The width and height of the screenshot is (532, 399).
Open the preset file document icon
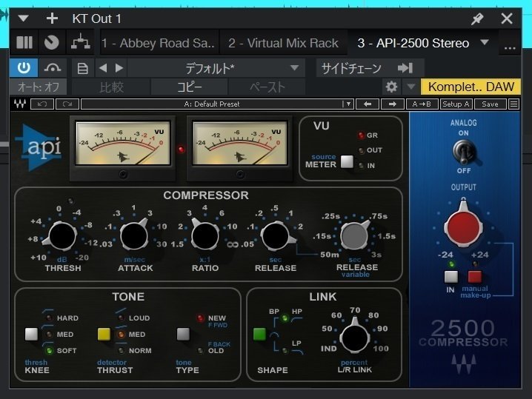[x=83, y=69]
